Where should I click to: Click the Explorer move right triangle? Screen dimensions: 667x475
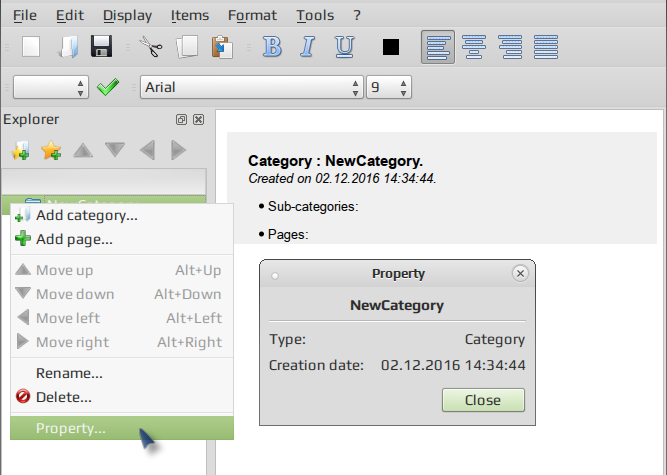[179, 150]
